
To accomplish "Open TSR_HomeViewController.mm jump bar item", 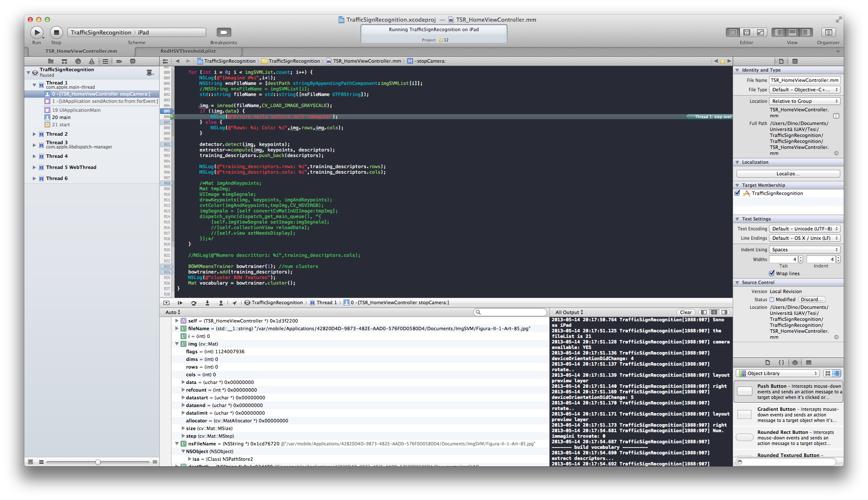I will [364, 61].
